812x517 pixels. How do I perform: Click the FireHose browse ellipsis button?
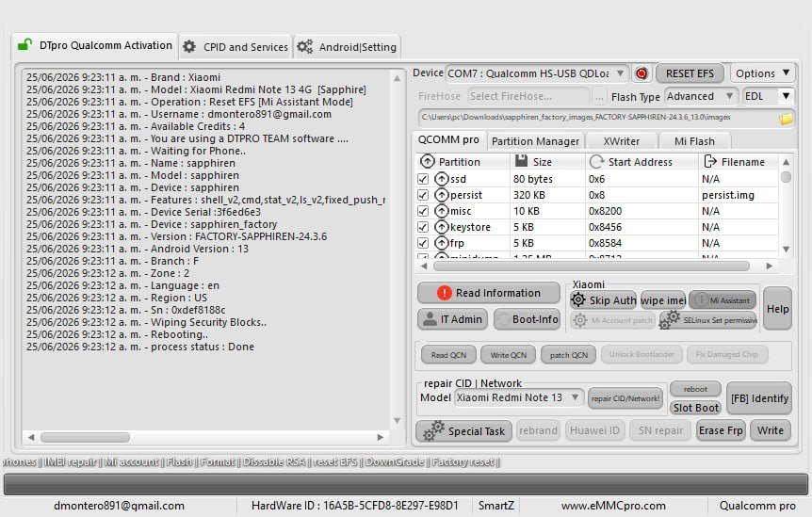click(599, 96)
